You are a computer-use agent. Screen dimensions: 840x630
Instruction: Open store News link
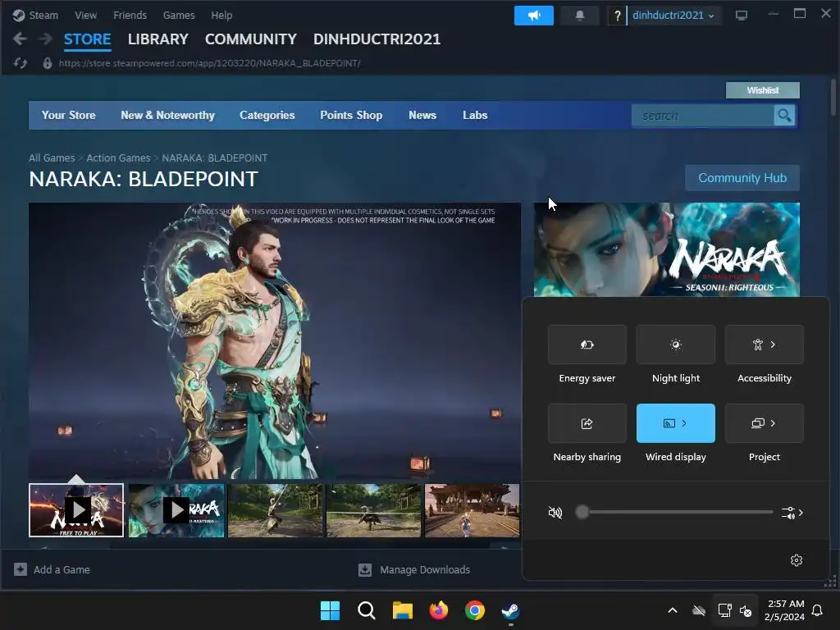[422, 115]
